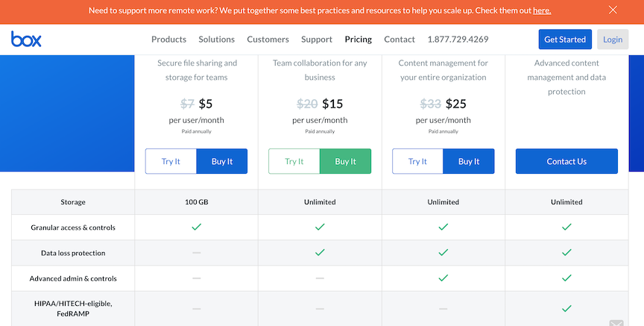Click Try It for the $5 plan
Image resolution: width=644 pixels, height=326 pixels.
171,161
